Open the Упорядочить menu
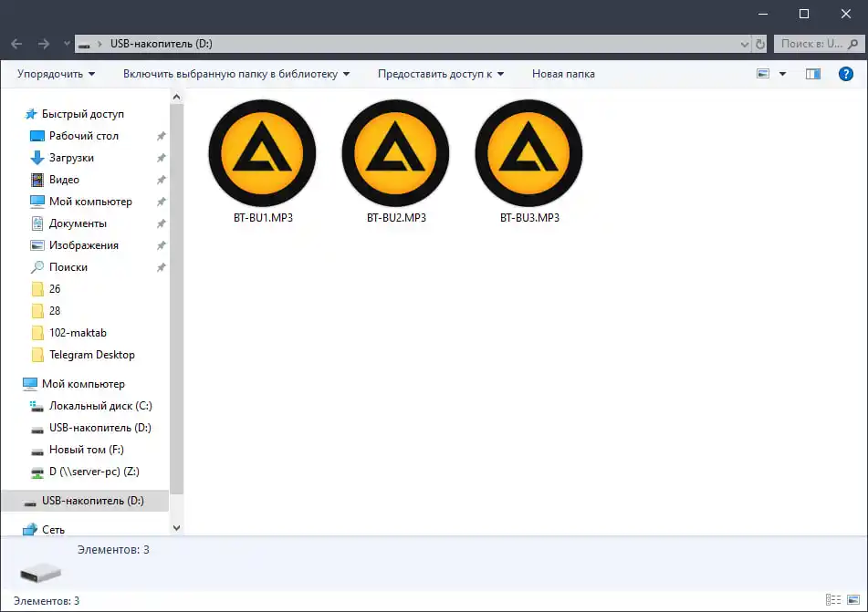The image size is (868, 612). click(x=56, y=74)
